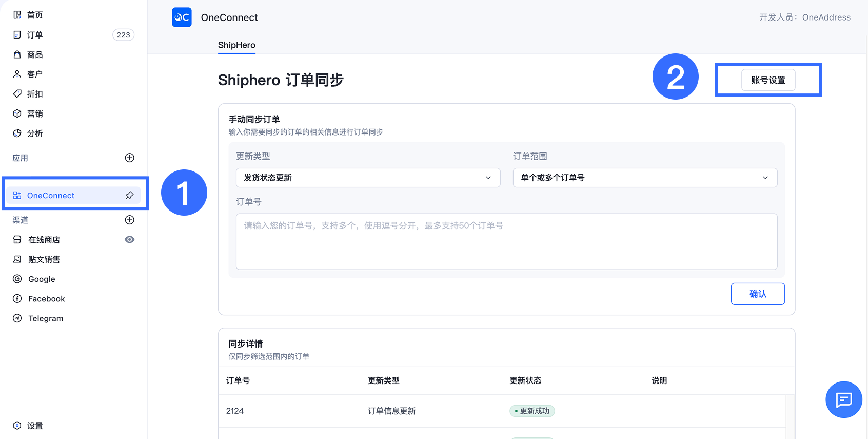This screenshot has width=868, height=440.
Task: Toggle the 在线商店 eye preview icon
Action: (130, 240)
